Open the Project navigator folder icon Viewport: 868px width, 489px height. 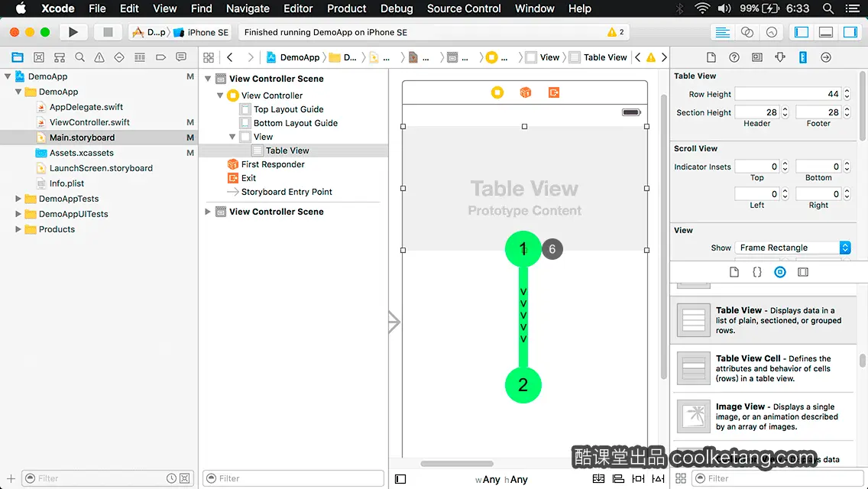pyautogui.click(x=18, y=57)
